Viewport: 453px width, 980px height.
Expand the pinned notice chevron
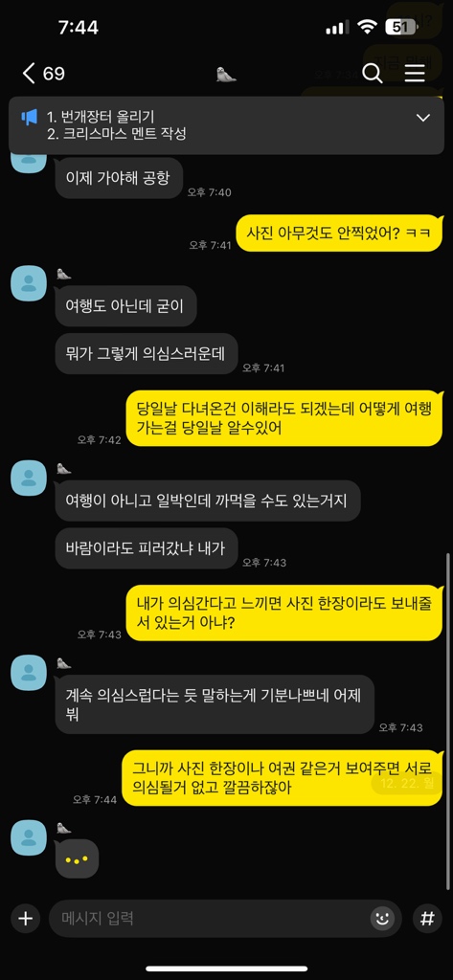[423, 118]
